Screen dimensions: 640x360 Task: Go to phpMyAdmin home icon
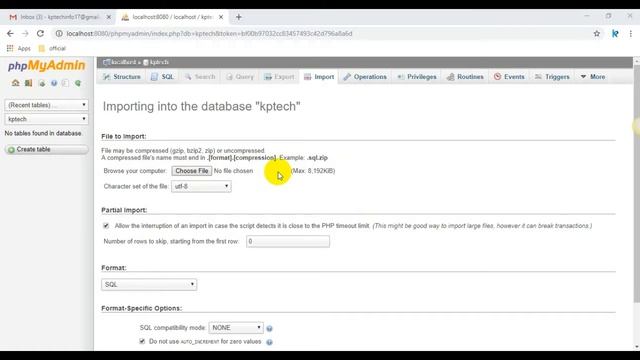click(x=16, y=83)
